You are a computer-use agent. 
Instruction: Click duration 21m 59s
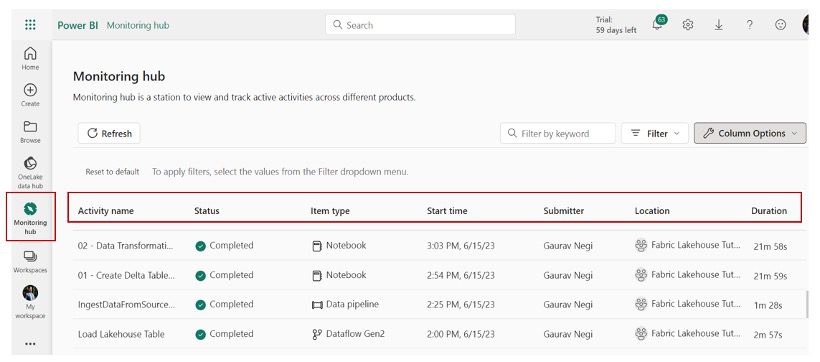[x=770, y=276]
